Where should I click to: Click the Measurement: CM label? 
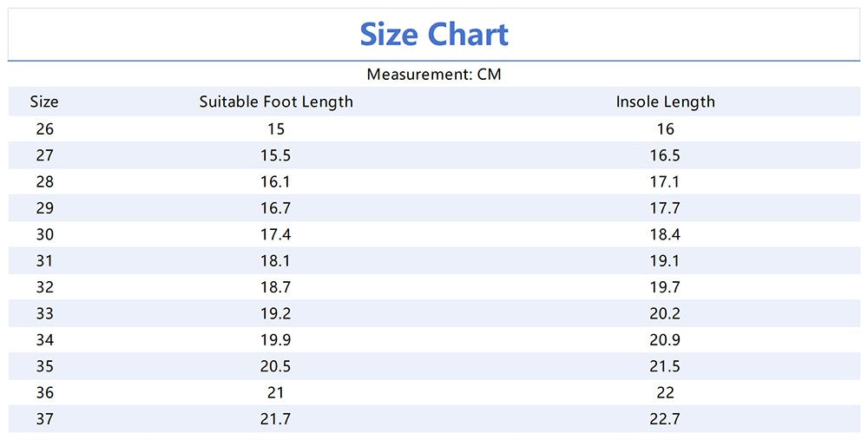tap(434, 75)
